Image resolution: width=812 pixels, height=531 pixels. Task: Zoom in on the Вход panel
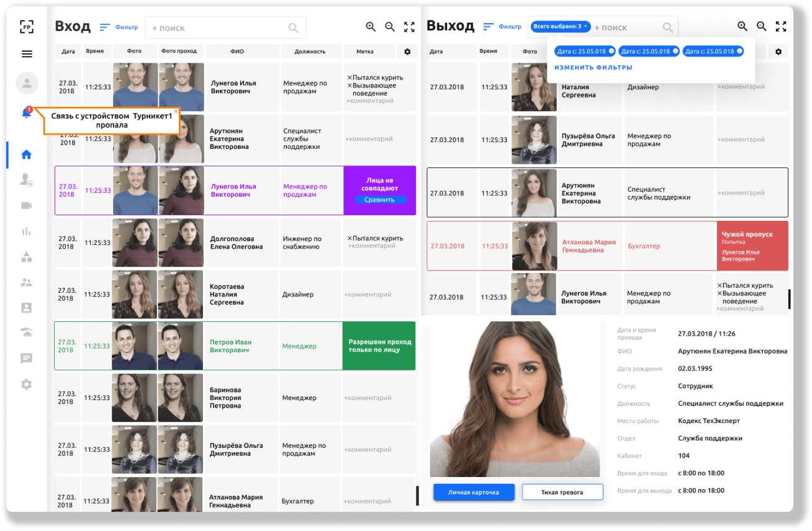[x=371, y=27]
